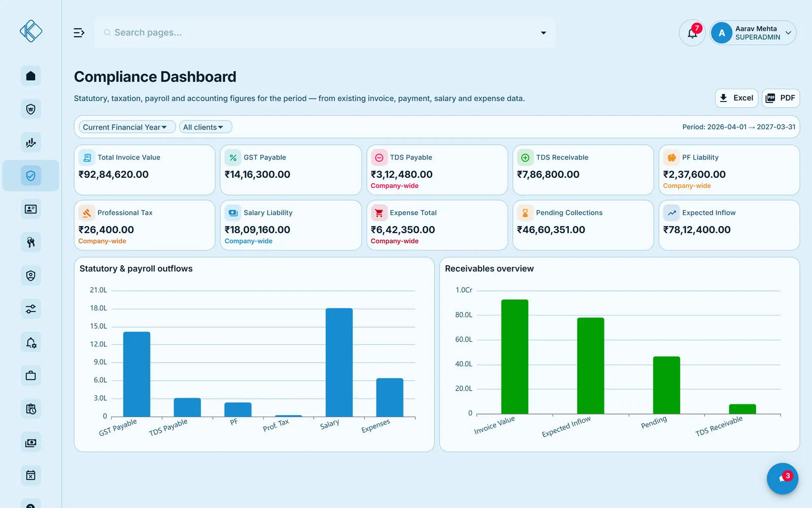The height and width of the screenshot is (508, 812).
Task: Open the chat bubble with 3 badge
Action: coord(782,479)
